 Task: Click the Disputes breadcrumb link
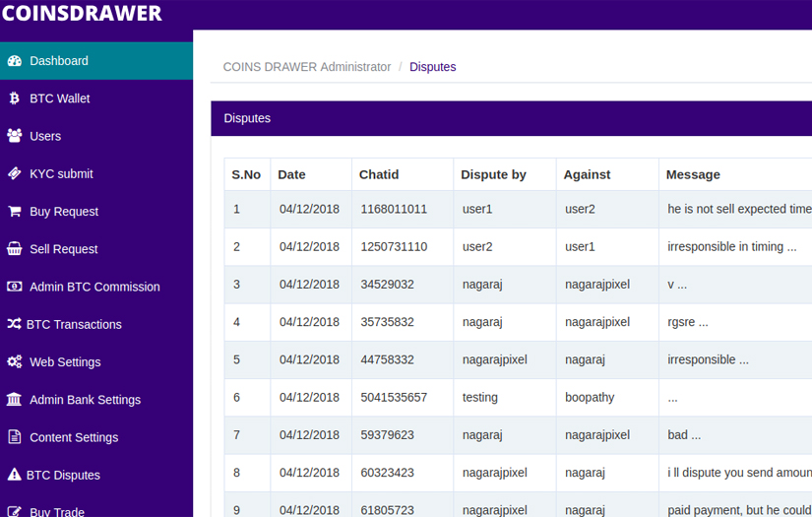pos(432,67)
